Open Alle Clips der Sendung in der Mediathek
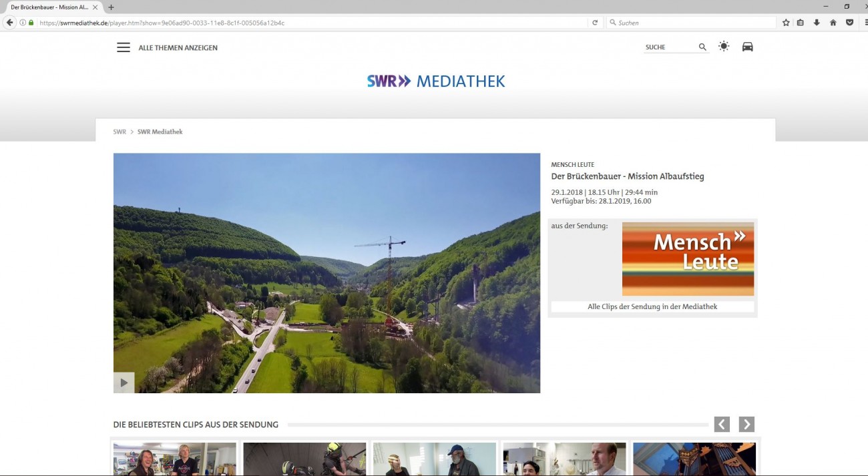 652,307
